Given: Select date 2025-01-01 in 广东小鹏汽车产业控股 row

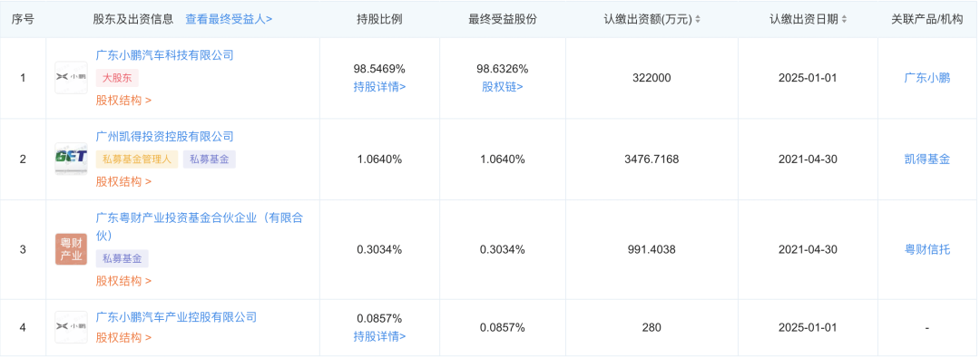Looking at the screenshot, I should pyautogui.click(x=808, y=327).
